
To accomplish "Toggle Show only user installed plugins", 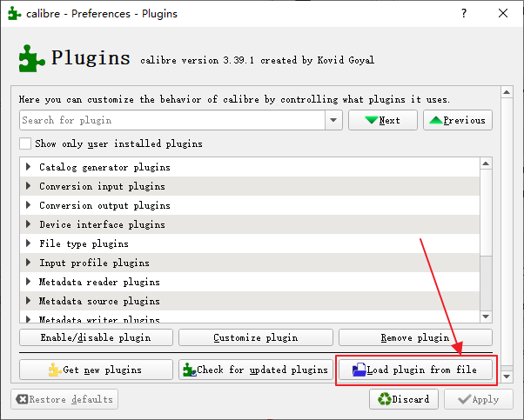I will pos(25,143).
